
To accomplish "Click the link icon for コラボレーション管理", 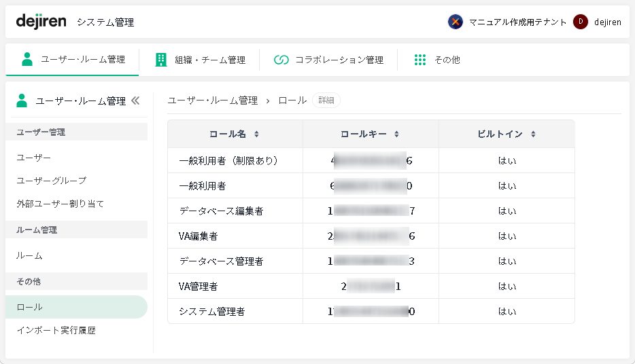I will [x=281, y=60].
